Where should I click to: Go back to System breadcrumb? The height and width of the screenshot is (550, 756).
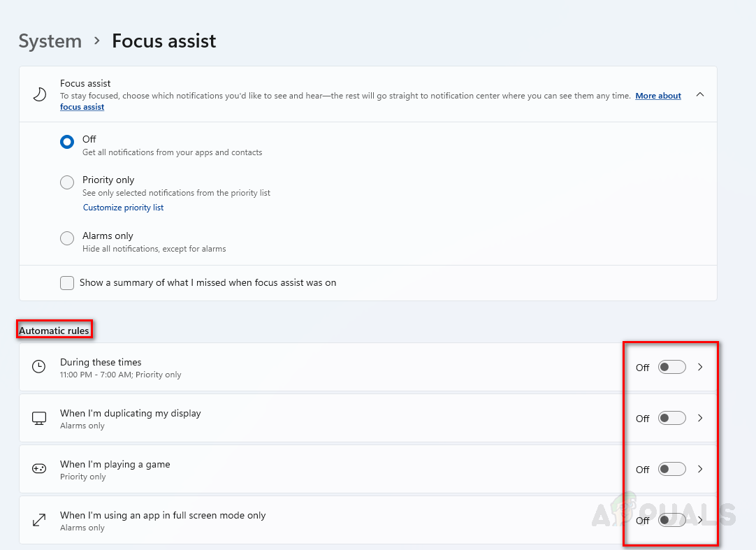(50, 41)
